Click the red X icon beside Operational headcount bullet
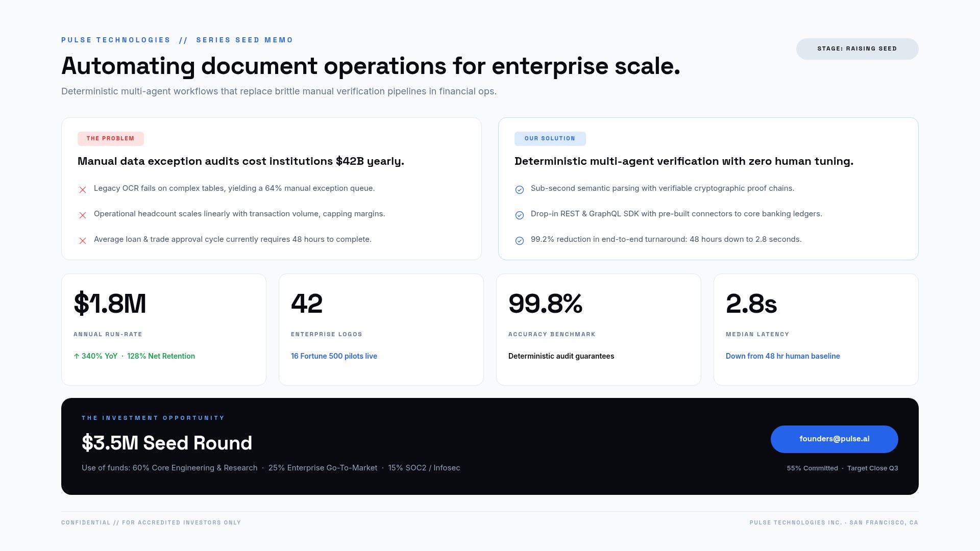Image resolution: width=980 pixels, height=551 pixels. 83,215
